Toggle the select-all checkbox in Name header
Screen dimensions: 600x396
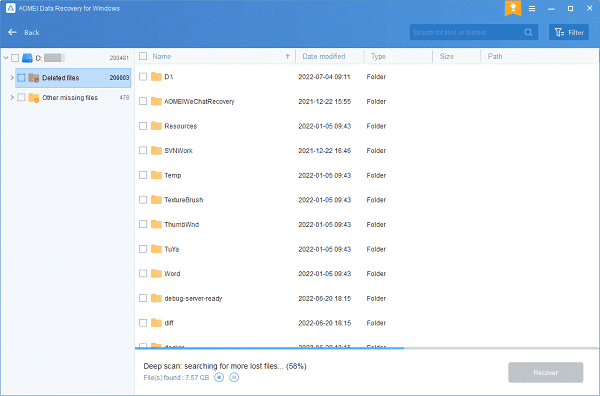coord(143,56)
